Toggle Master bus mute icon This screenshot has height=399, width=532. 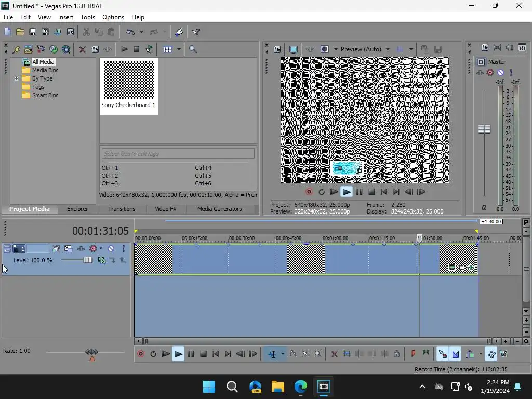500,73
